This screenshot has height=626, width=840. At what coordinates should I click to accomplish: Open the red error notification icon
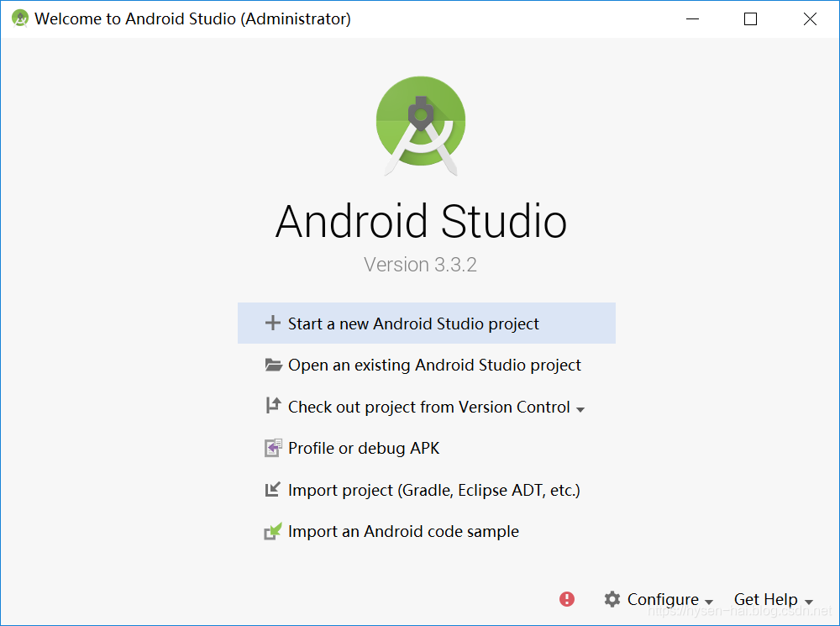(x=567, y=598)
